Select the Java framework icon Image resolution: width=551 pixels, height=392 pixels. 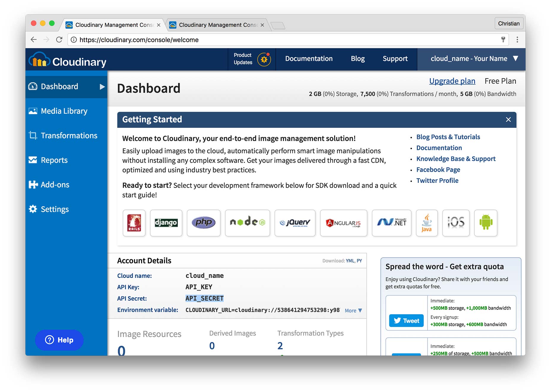coord(427,223)
